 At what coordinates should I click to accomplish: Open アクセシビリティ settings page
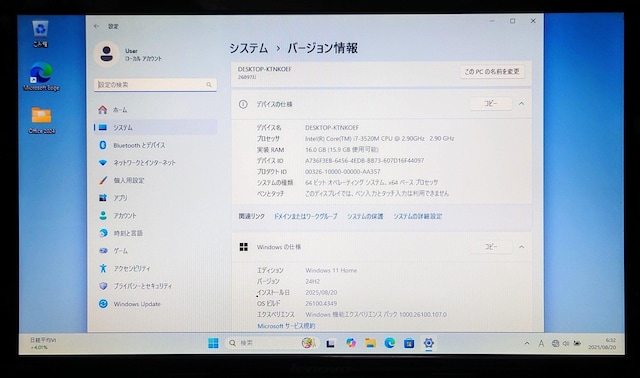click(156, 268)
